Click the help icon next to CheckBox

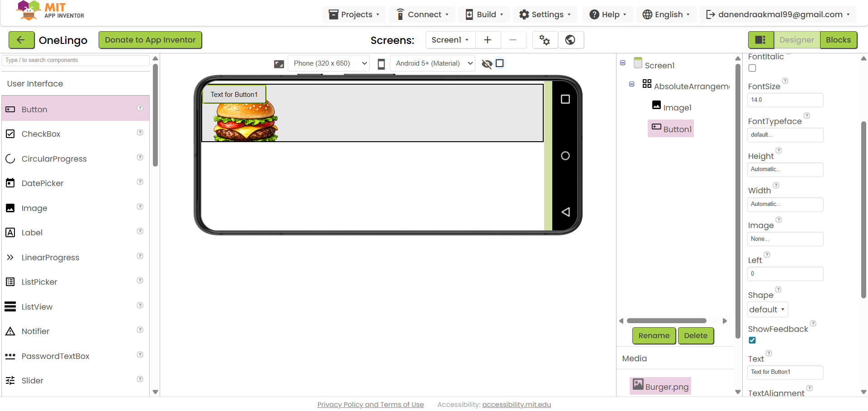(140, 133)
